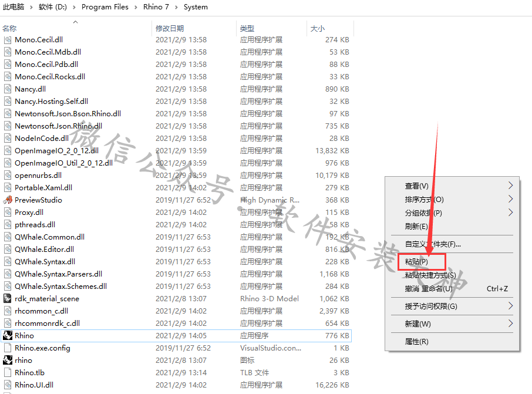Click the rdk_material_scene model icon
Screen dimensions: 532x394
tap(8, 299)
